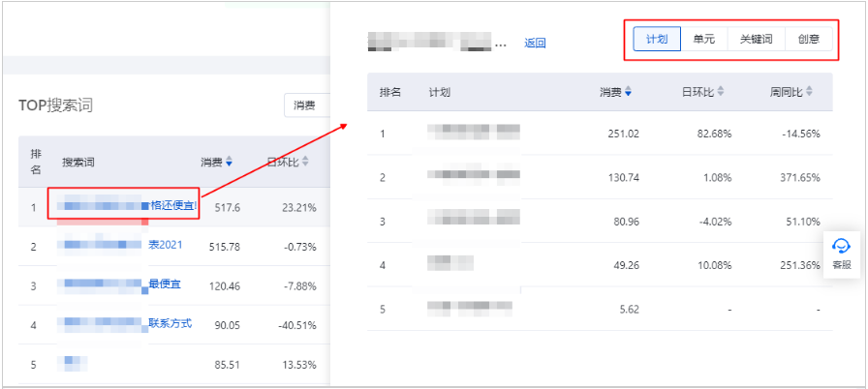Sort plans by 周同比 arrow icon
Image resolution: width=868 pixels, height=389 pixels.
pos(809,92)
